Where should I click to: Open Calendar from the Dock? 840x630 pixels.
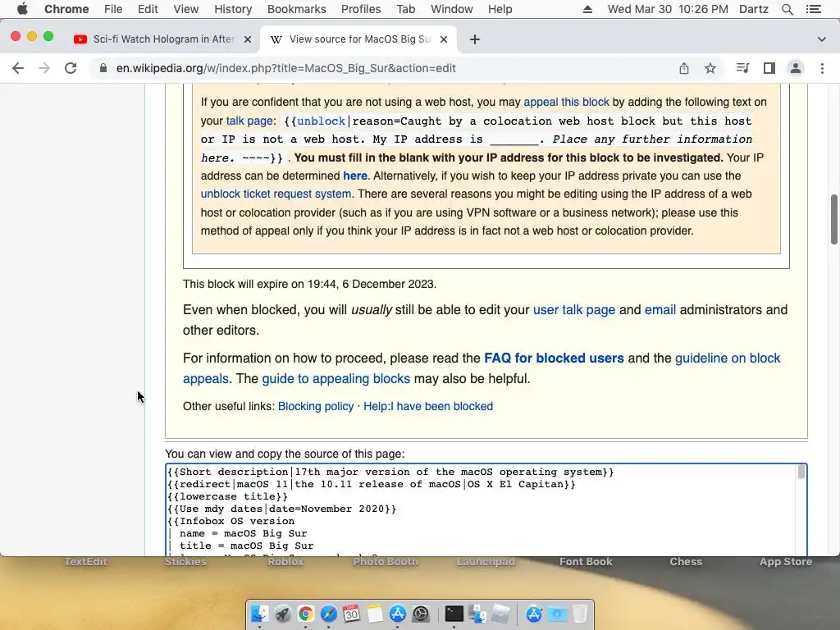click(352, 614)
